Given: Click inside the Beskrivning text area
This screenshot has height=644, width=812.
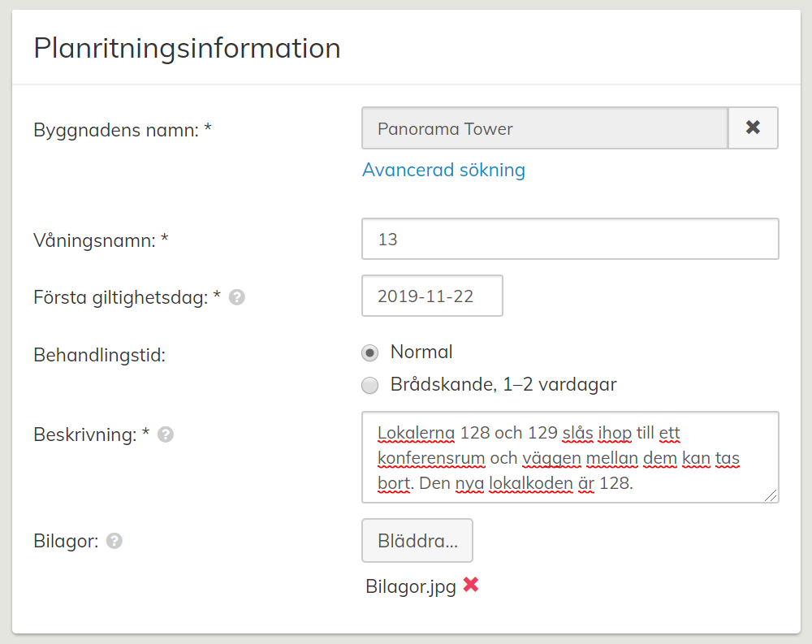Looking at the screenshot, I should pos(569,457).
